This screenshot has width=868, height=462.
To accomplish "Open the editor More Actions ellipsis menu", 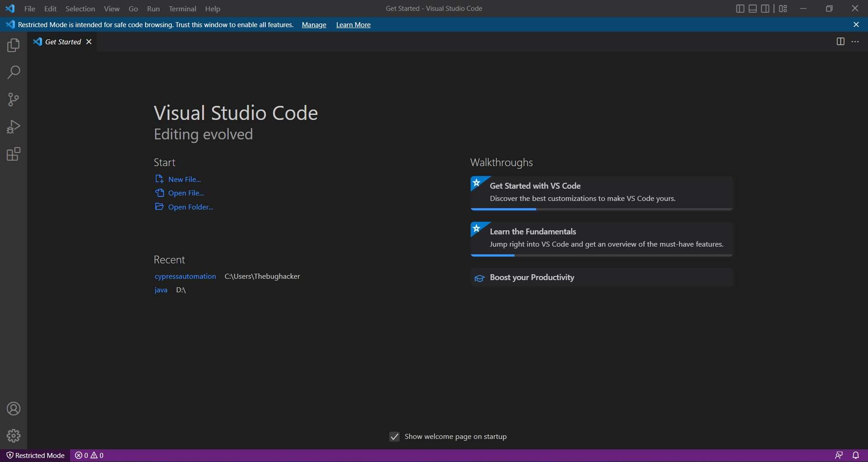I will pyautogui.click(x=855, y=42).
